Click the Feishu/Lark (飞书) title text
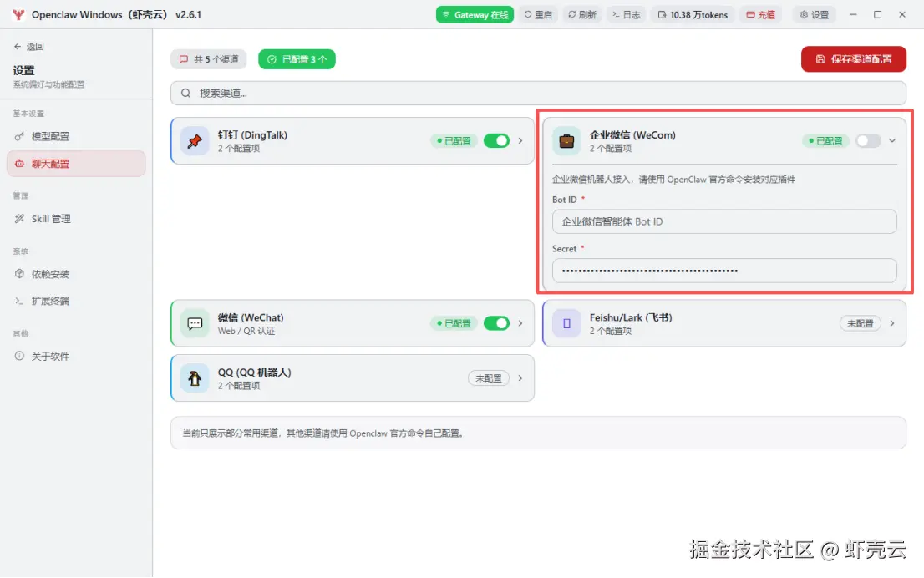This screenshot has width=924, height=578. 631,317
